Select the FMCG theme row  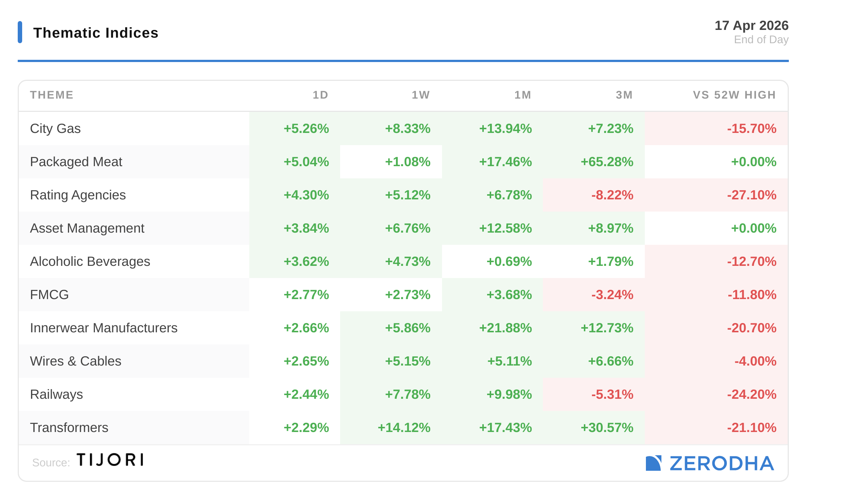(49, 295)
